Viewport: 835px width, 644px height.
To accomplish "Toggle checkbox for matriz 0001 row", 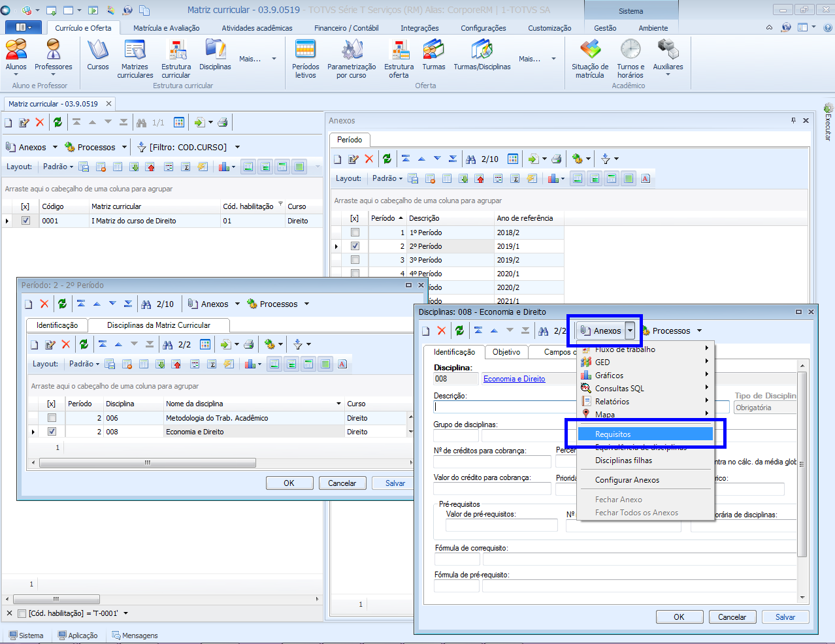I will click(x=25, y=221).
